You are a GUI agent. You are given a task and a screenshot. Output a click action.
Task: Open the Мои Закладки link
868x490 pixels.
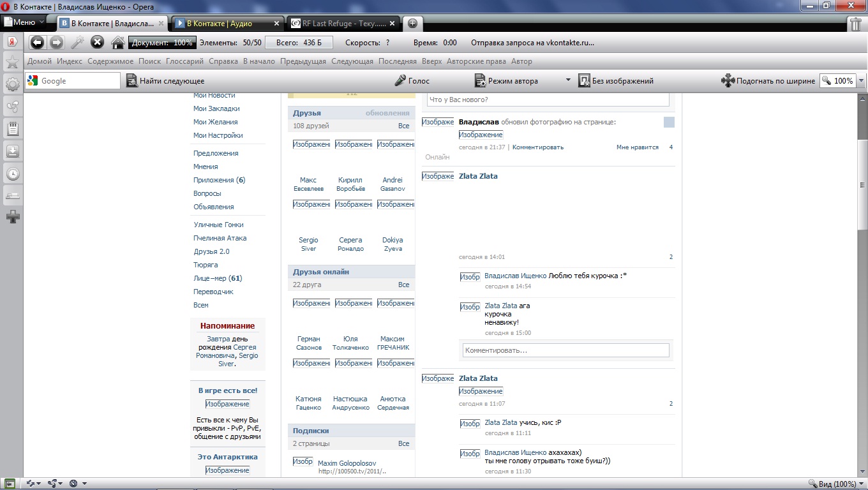click(216, 108)
